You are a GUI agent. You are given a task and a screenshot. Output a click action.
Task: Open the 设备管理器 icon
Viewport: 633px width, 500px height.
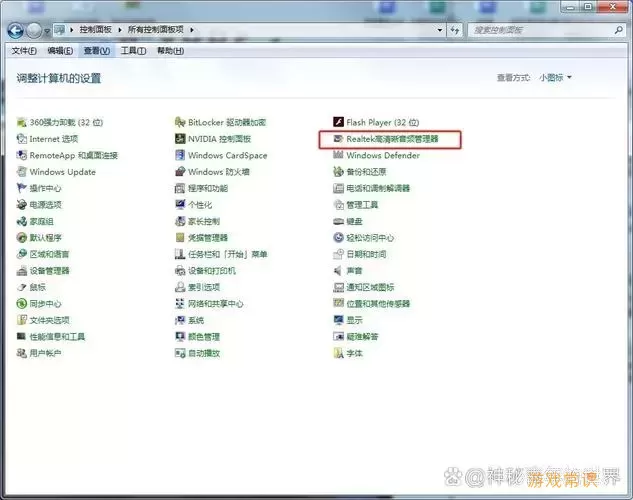click(21, 271)
